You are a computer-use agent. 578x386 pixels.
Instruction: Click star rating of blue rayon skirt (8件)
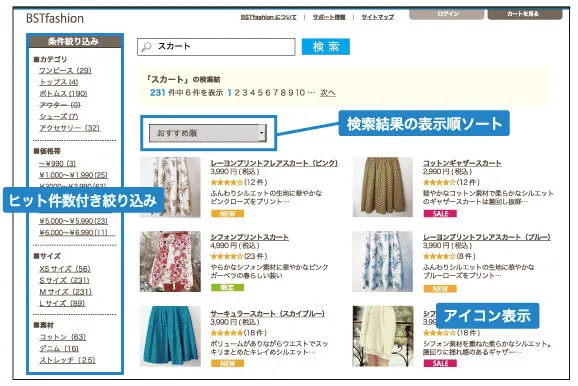pyautogui.click(x=439, y=256)
